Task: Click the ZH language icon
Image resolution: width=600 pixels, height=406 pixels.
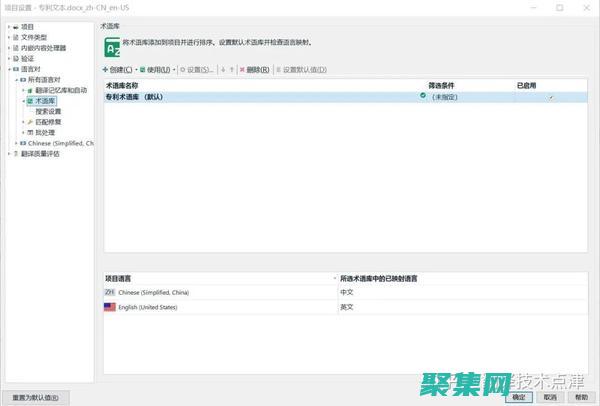Action: pyautogui.click(x=109, y=292)
